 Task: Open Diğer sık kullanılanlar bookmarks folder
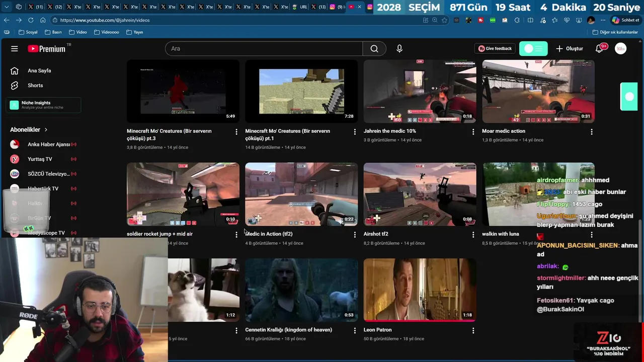click(615, 32)
